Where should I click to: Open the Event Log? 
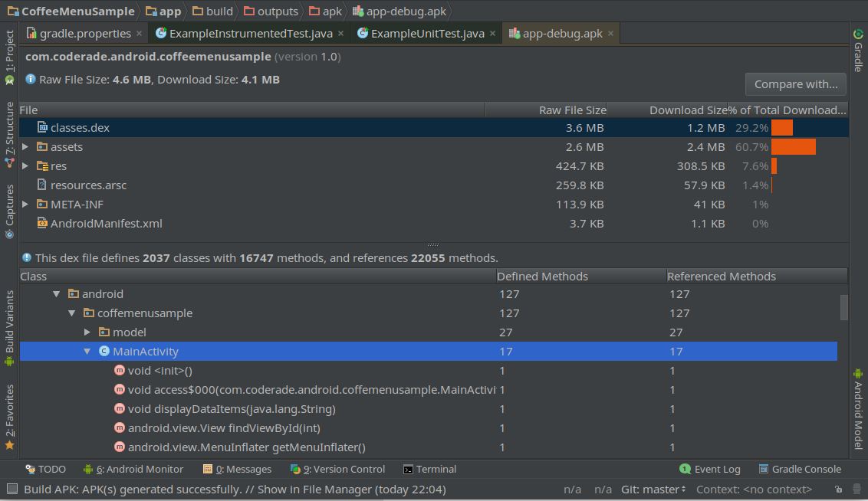click(710, 469)
